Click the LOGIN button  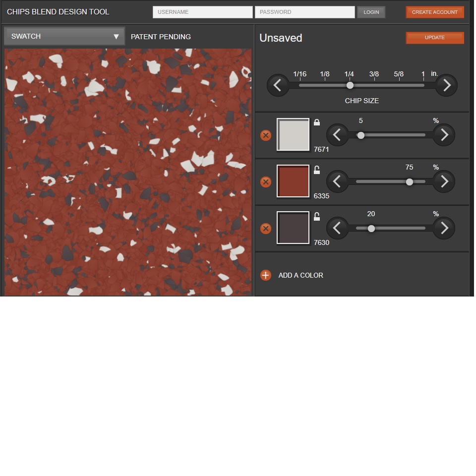(371, 12)
